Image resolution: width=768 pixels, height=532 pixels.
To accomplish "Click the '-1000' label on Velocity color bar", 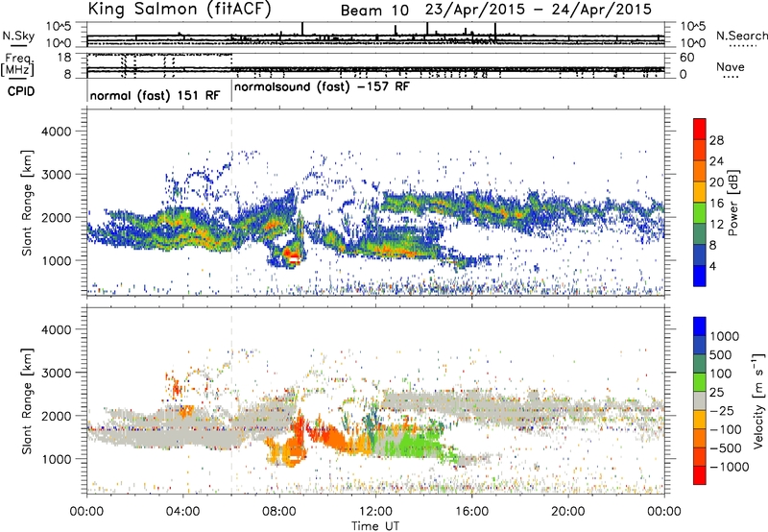I will pyautogui.click(x=730, y=467).
